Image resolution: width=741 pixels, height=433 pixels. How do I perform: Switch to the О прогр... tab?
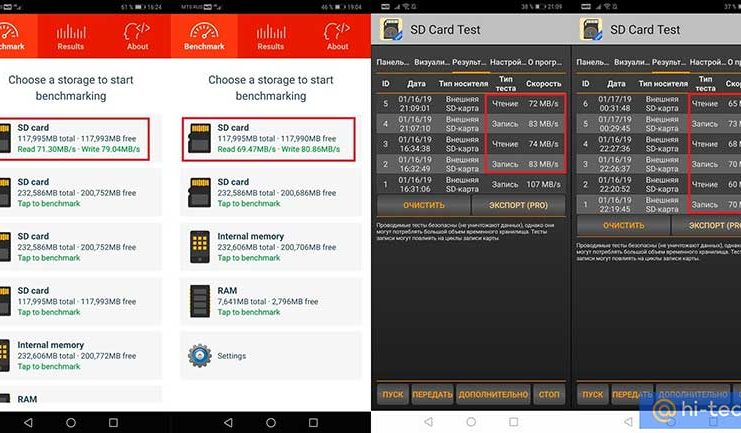pos(545,60)
